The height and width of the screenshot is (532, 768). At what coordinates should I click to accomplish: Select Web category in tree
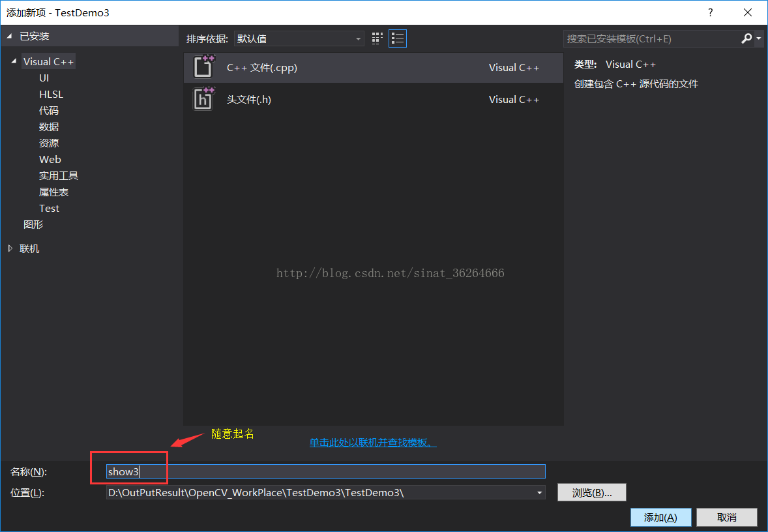click(x=50, y=159)
